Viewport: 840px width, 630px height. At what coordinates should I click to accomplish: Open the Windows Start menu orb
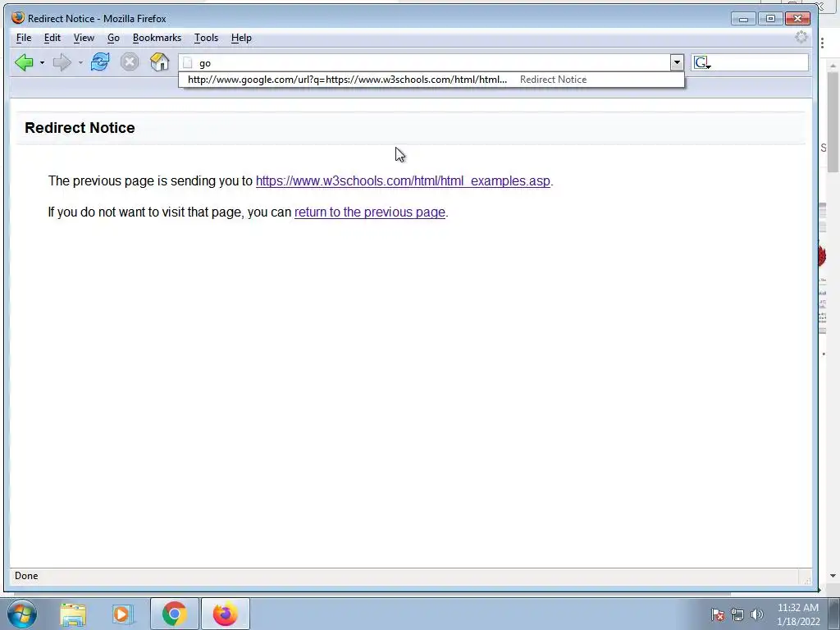(22, 614)
